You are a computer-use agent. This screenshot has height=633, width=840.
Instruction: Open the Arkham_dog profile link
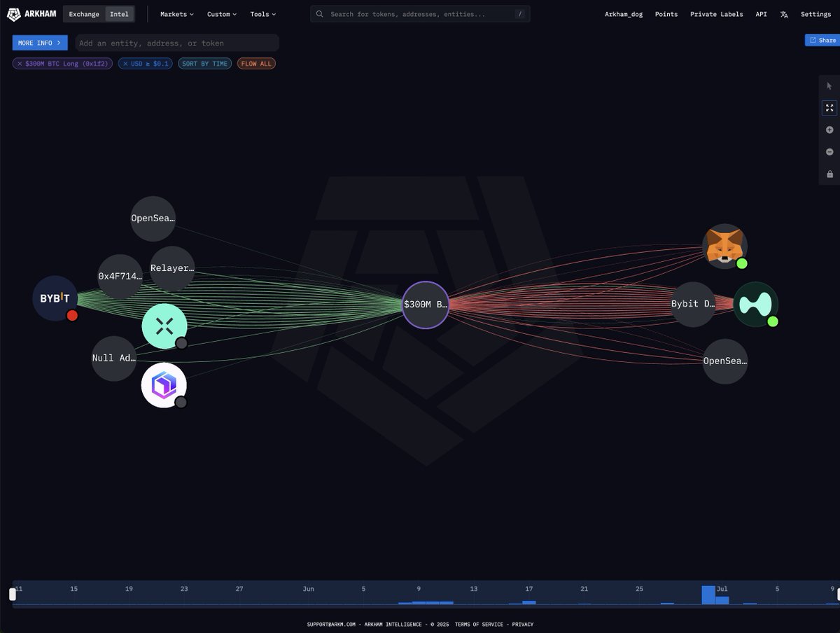[x=624, y=14]
